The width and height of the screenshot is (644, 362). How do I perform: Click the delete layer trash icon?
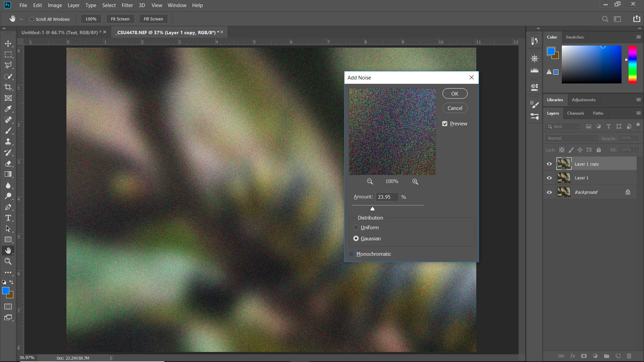(629, 356)
